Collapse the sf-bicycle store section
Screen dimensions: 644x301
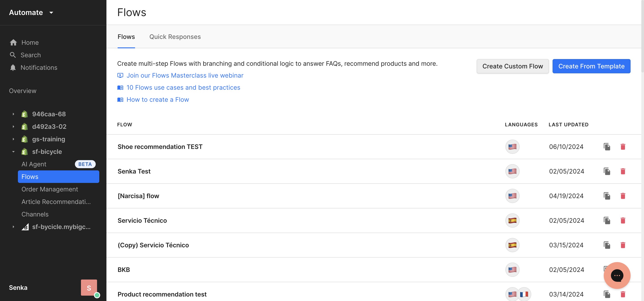click(13, 152)
